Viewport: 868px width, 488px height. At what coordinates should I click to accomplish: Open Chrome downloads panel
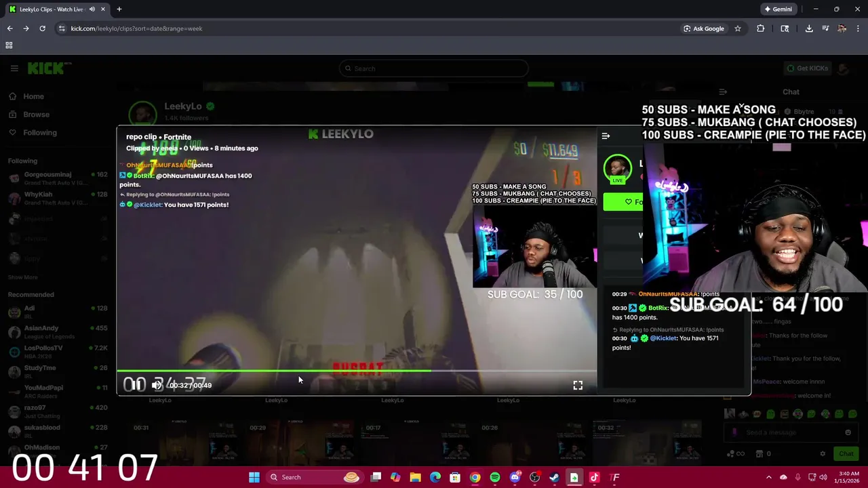coord(809,28)
